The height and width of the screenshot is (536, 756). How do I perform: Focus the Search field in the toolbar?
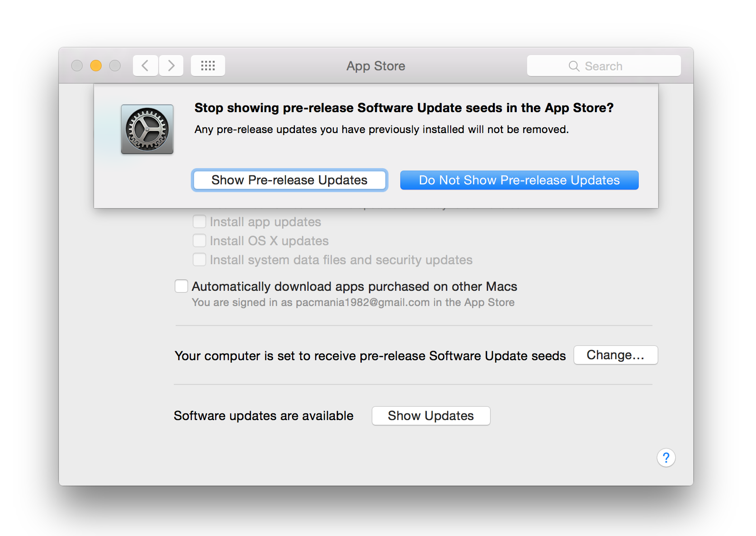604,66
